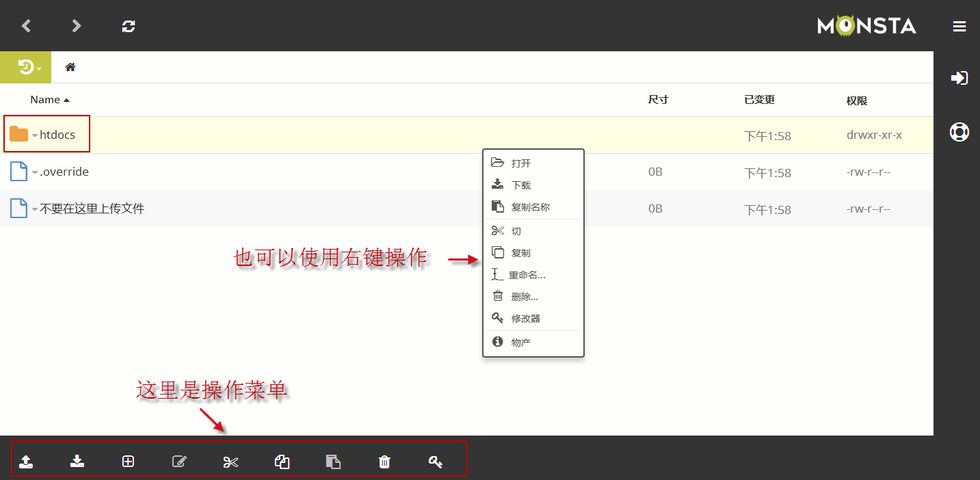Expand the dropdown arrow beside htdocs

[35, 135]
